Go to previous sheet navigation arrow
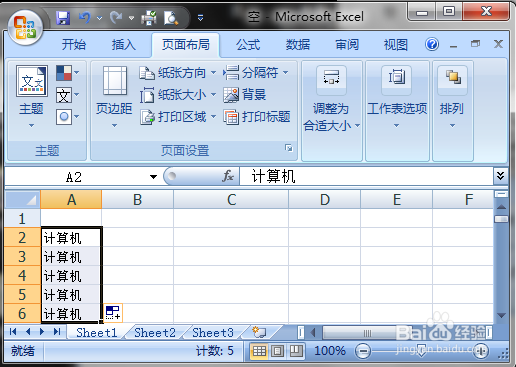This screenshot has height=367, width=516. tap(28, 332)
